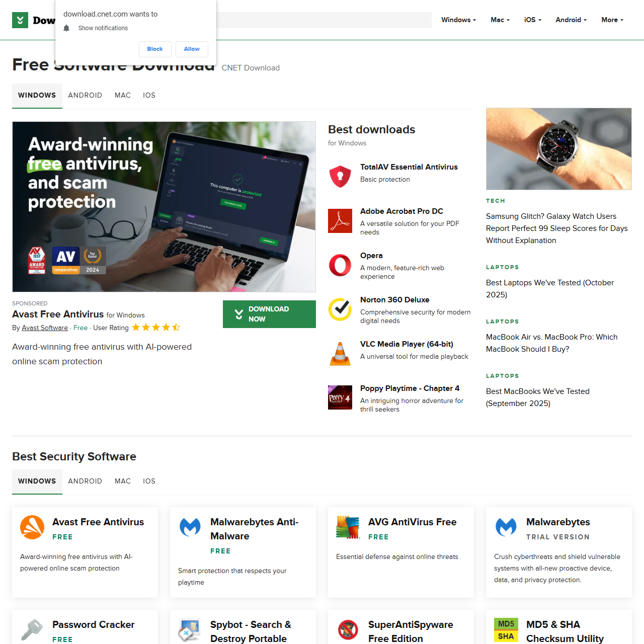Click the SuperAntiSpyware bug icon
644x644 pixels.
[x=348, y=630]
